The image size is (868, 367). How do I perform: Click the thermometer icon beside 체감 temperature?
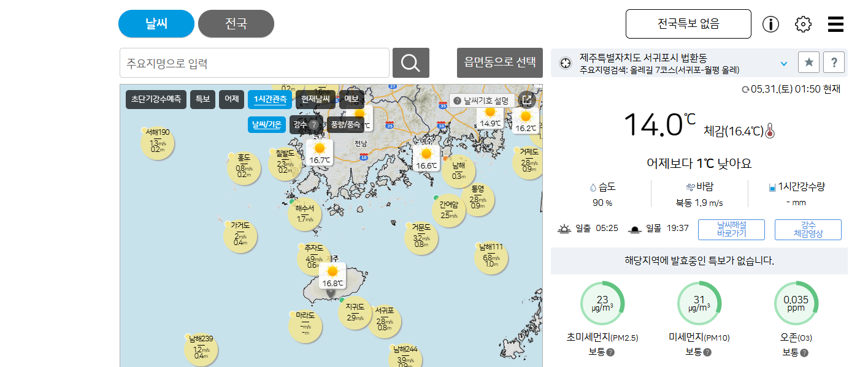coord(770,131)
